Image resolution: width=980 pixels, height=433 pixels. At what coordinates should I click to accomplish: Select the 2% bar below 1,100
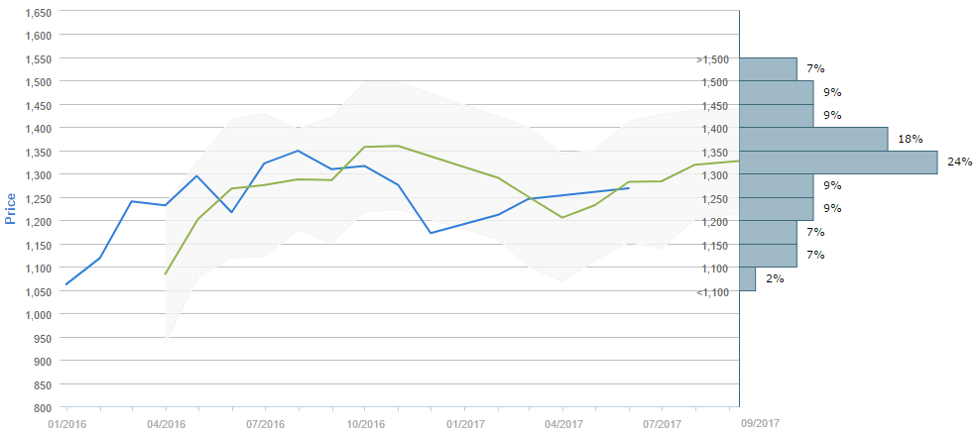click(x=748, y=279)
